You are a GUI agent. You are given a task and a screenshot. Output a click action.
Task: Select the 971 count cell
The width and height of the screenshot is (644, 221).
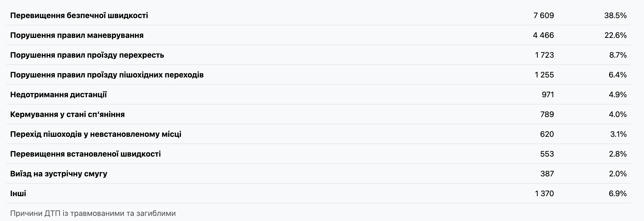[548, 95]
